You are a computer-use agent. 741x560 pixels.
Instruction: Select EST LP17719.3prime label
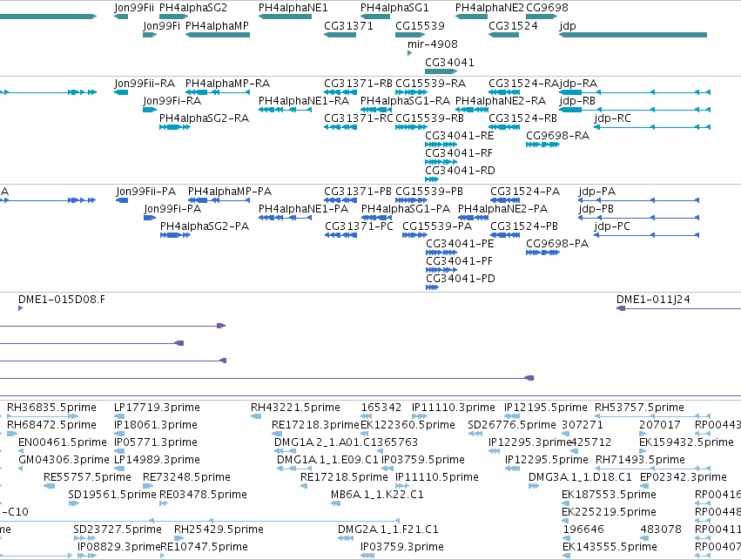[x=157, y=408]
